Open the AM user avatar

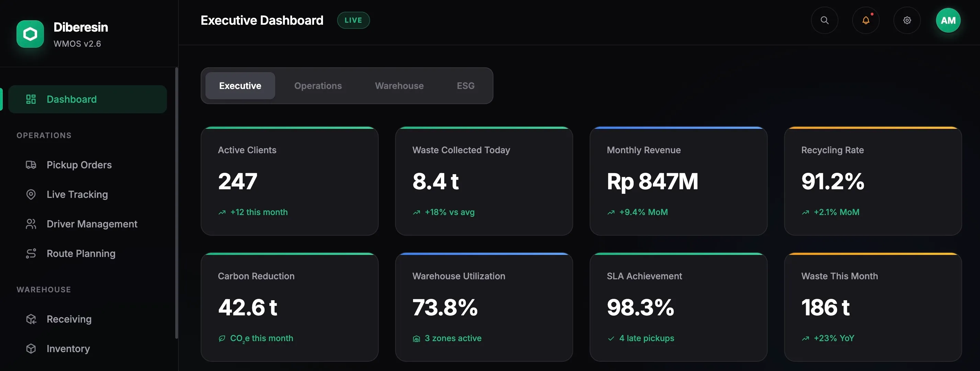(948, 20)
